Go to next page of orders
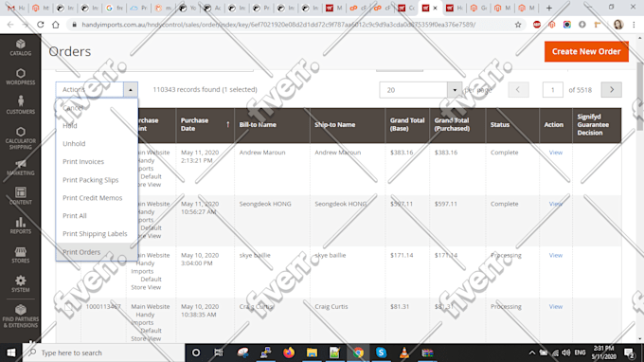The height and width of the screenshot is (362, 644). click(x=611, y=90)
